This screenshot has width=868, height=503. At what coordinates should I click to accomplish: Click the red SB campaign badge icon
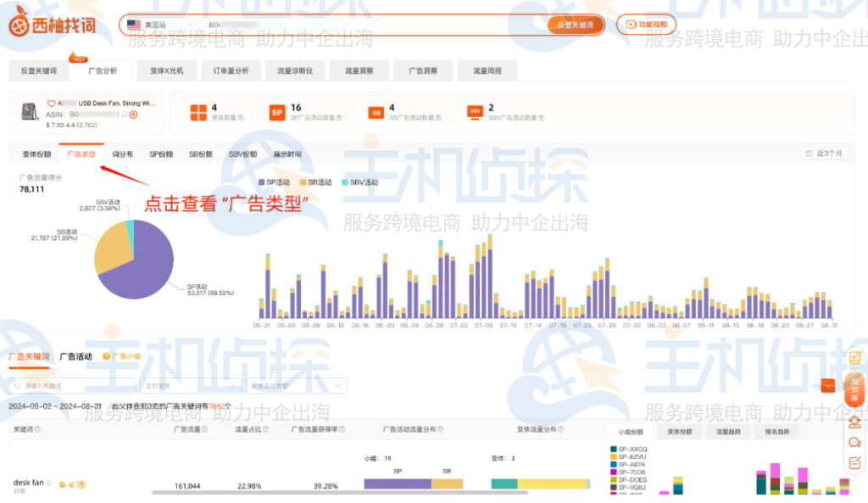coord(376,112)
